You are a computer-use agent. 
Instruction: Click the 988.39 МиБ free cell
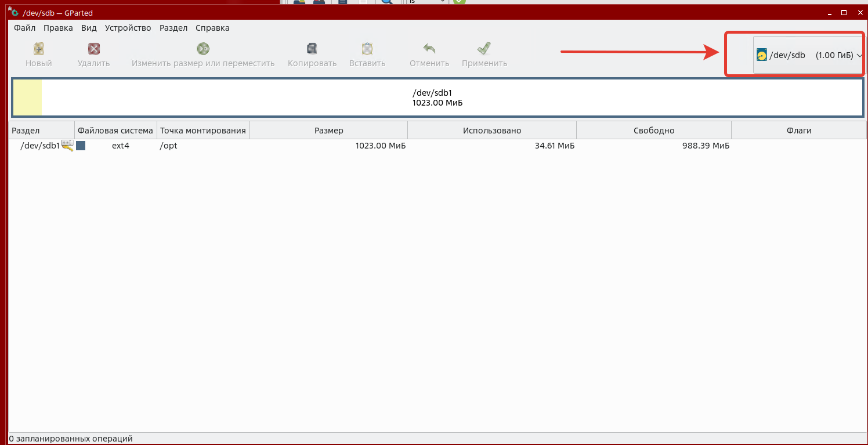(706, 146)
